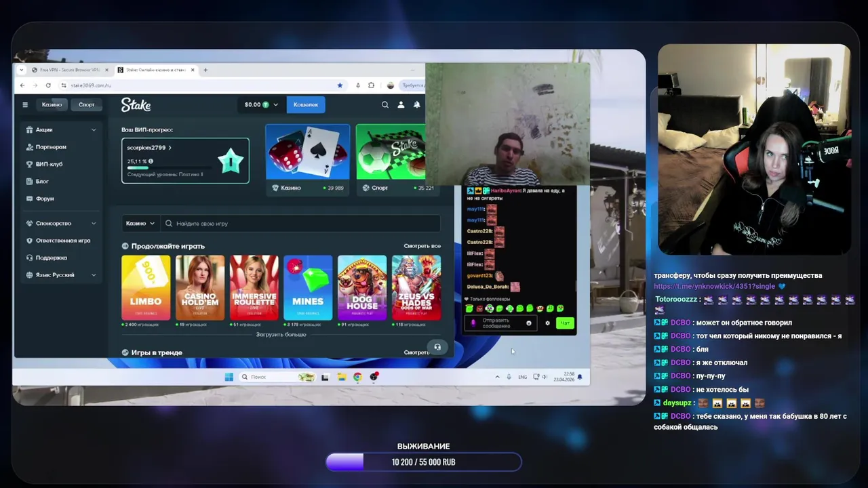
Task: Open the Stake hamburger menu
Action: [25, 104]
